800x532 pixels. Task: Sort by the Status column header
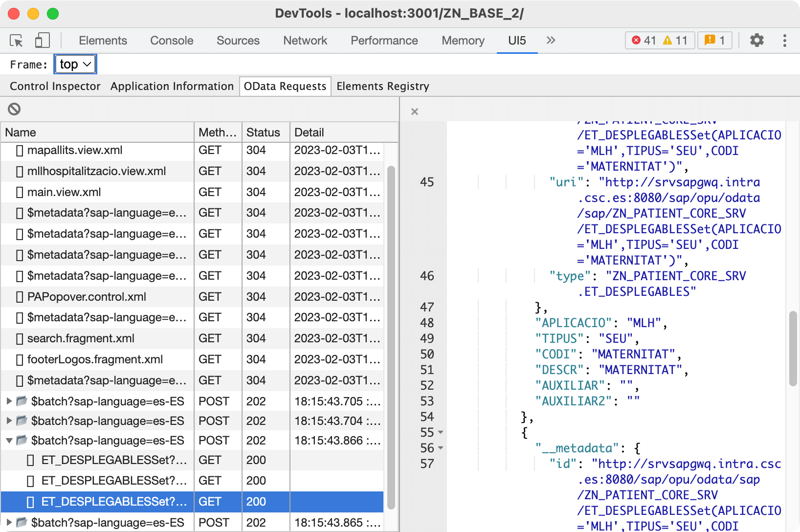[263, 133]
